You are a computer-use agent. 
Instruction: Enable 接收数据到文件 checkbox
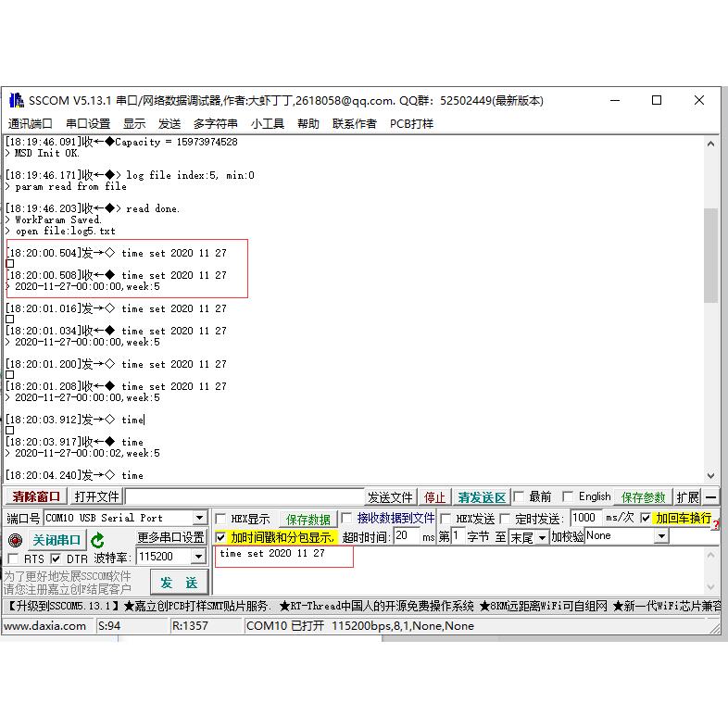[346, 518]
